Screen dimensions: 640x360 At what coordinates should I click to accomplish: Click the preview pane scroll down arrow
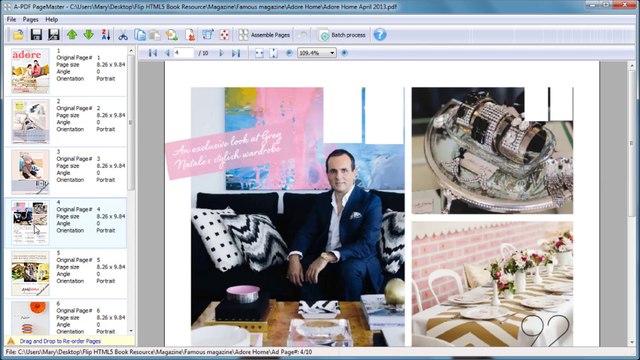pyautogui.click(x=632, y=342)
